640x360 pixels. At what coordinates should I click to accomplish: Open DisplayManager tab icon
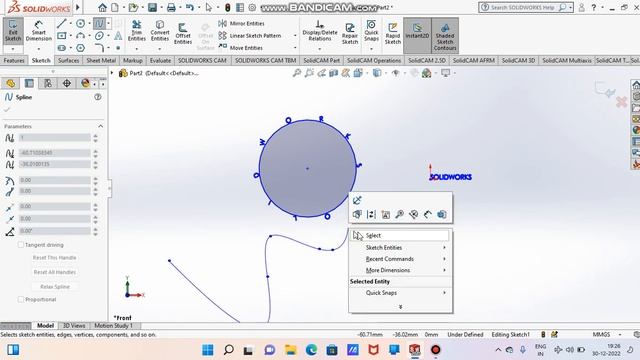[x=85, y=83]
